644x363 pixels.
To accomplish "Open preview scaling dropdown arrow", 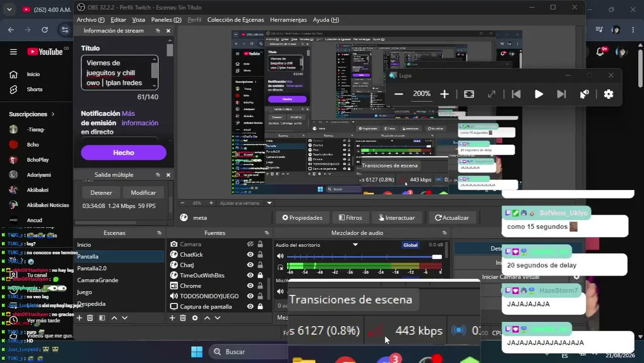I will [x=269, y=203].
